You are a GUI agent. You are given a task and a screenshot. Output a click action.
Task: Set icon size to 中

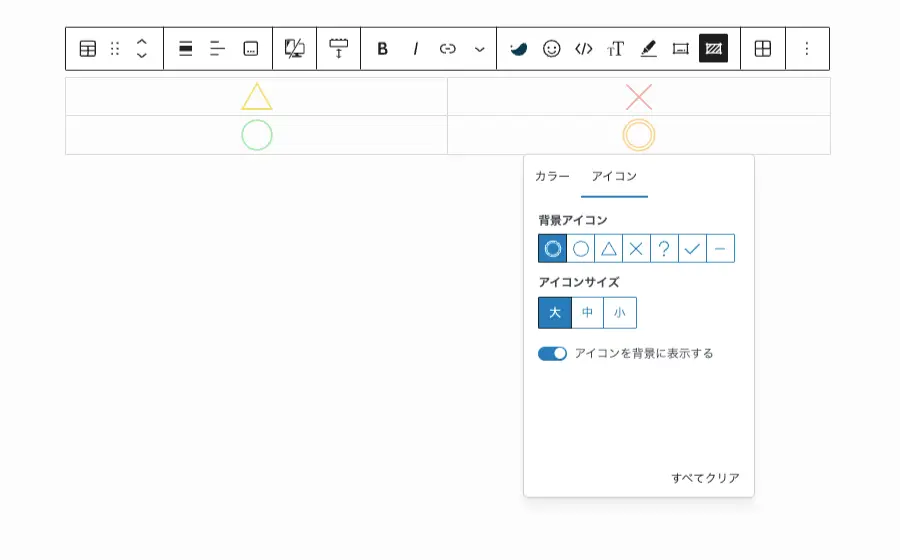(x=587, y=313)
